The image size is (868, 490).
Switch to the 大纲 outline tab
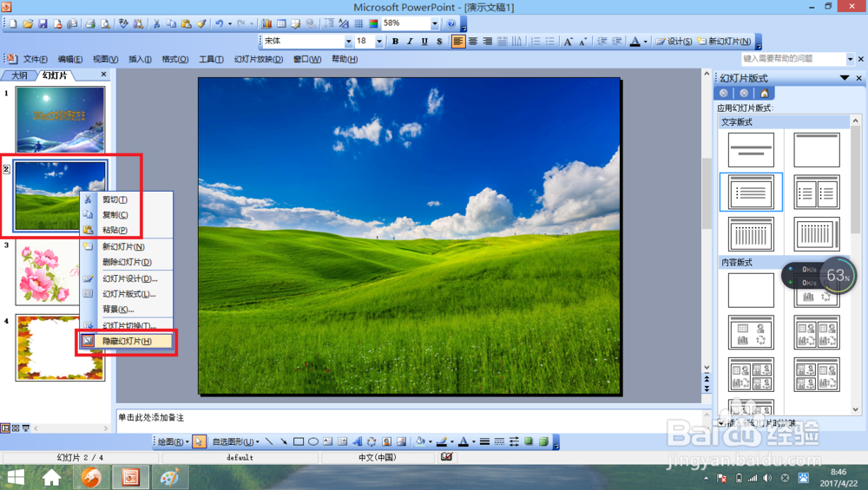click(19, 75)
